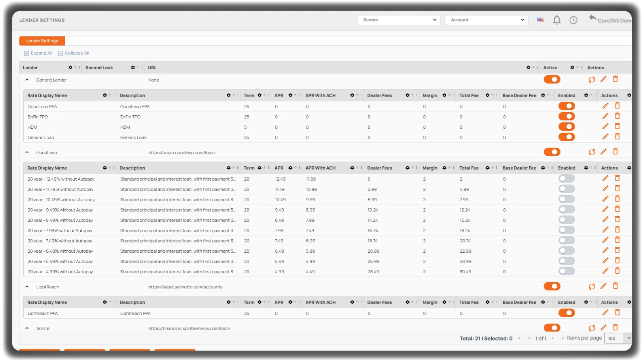Image resolution: width=644 pixels, height=362 pixels.
Task: Delete the Solrite lender
Action: pos(615,328)
